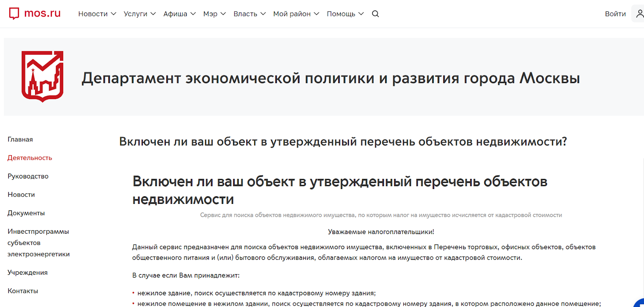Click the user profile icon
The height and width of the screenshot is (307, 644).
639,14
